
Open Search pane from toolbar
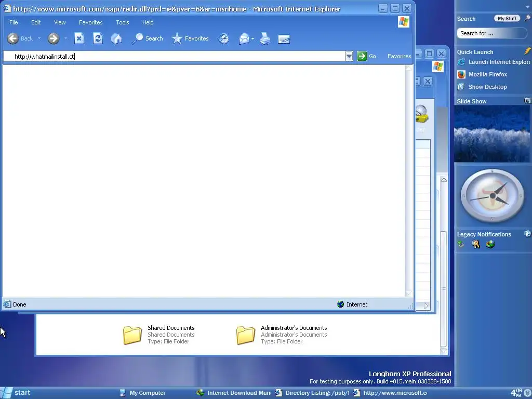point(147,38)
